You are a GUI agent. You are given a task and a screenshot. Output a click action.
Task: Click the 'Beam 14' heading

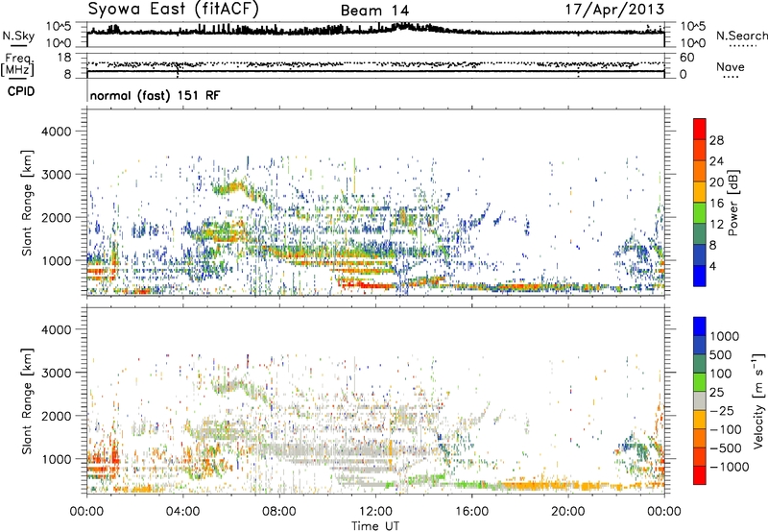coord(374,11)
